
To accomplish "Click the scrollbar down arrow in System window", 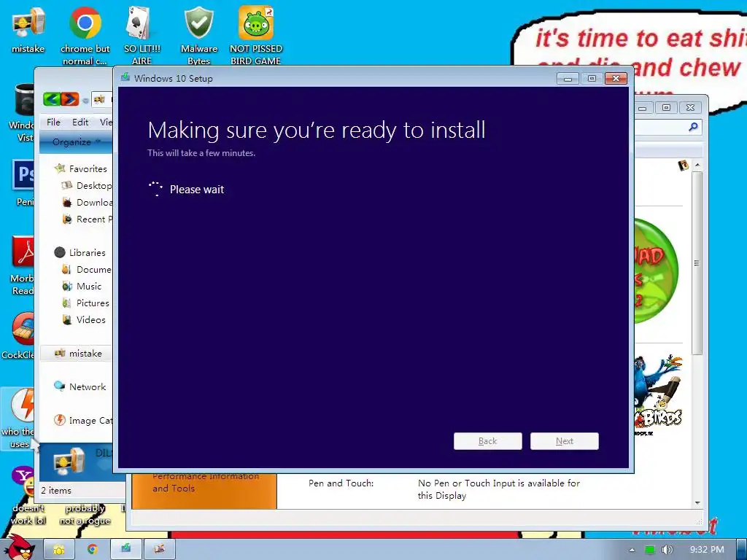I will 697,503.
